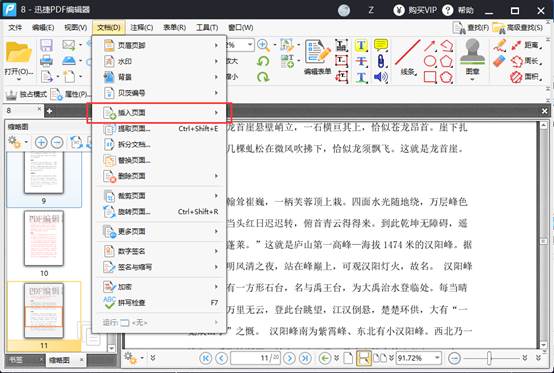Go to last page button
The image size is (554, 373).
click(x=305, y=358)
